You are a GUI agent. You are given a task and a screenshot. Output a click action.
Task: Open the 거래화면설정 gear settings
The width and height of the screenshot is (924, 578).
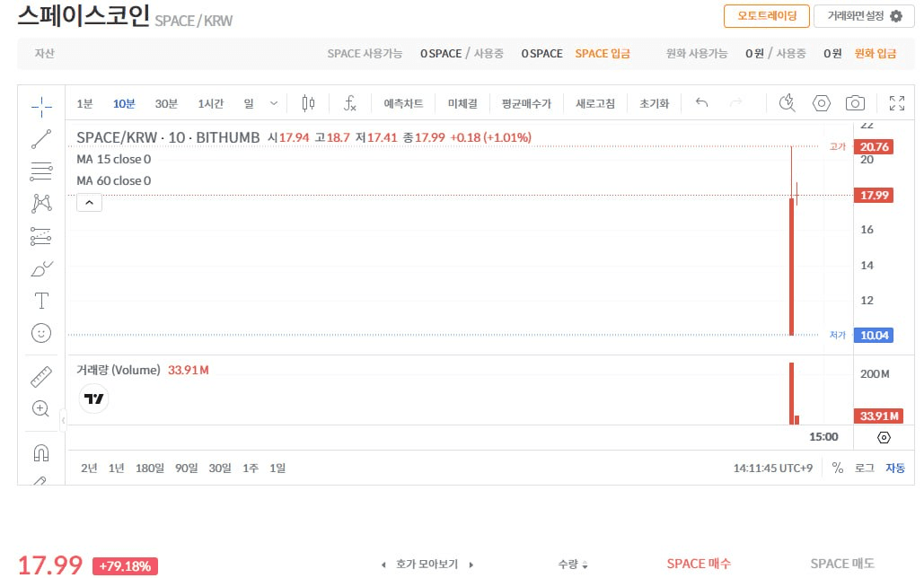[x=864, y=16]
